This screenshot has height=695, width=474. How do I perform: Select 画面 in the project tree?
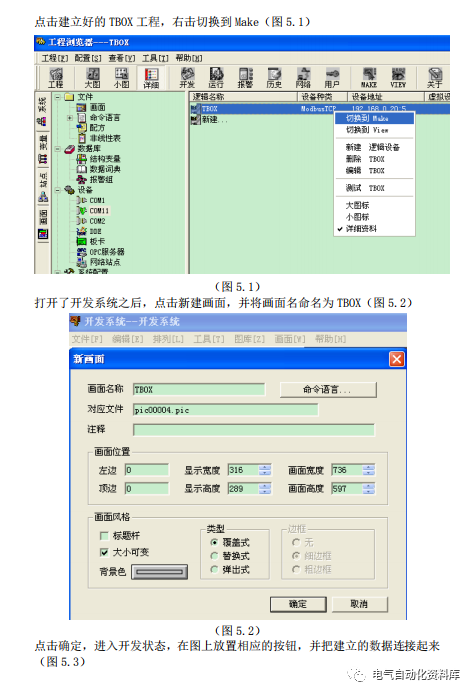click(x=91, y=107)
